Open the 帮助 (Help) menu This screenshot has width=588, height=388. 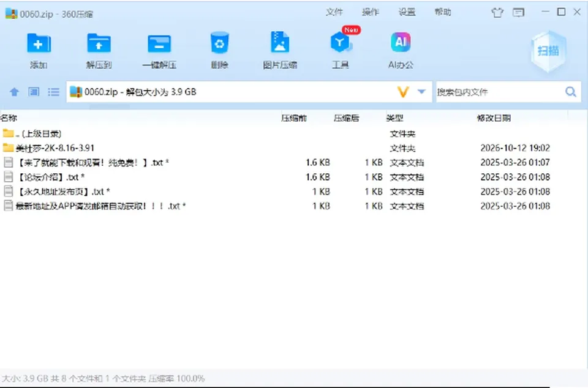point(443,12)
